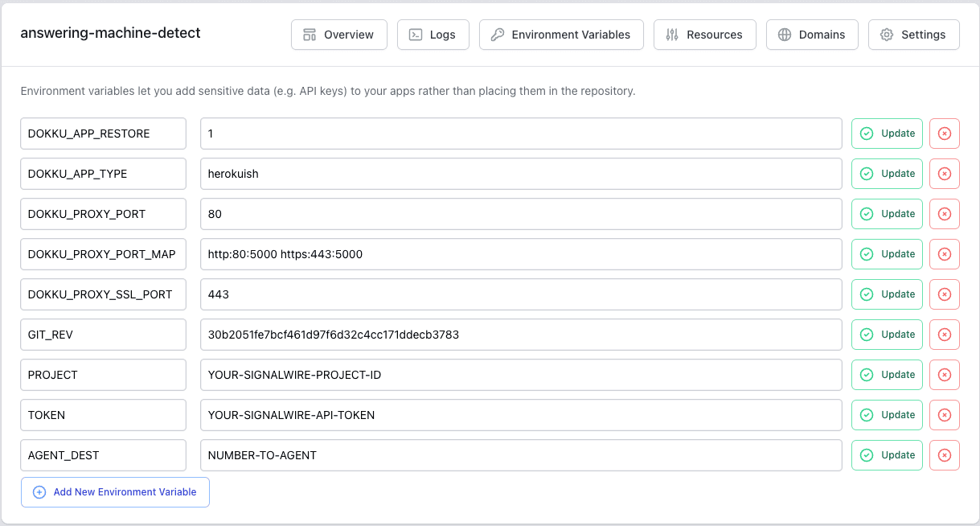
Task: Click the DOKKU_APP_TYPE name field
Action: pyautogui.click(x=103, y=174)
